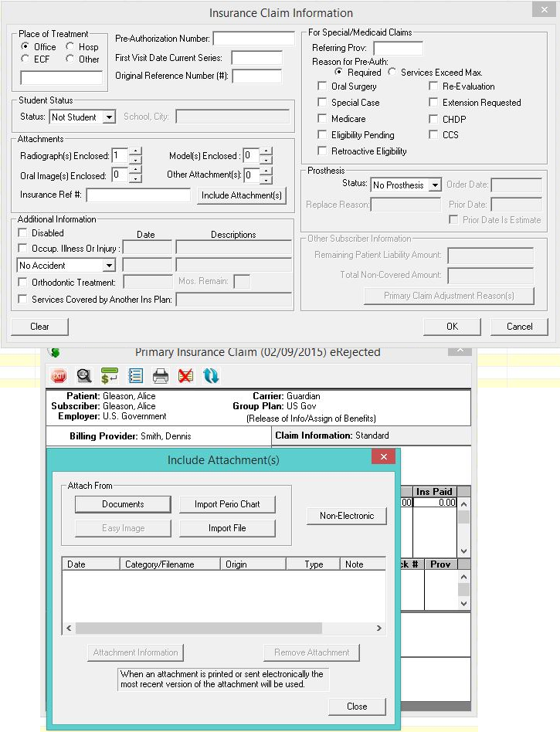Check Orthodontic Treatment box
560x732 pixels.
(x=22, y=282)
